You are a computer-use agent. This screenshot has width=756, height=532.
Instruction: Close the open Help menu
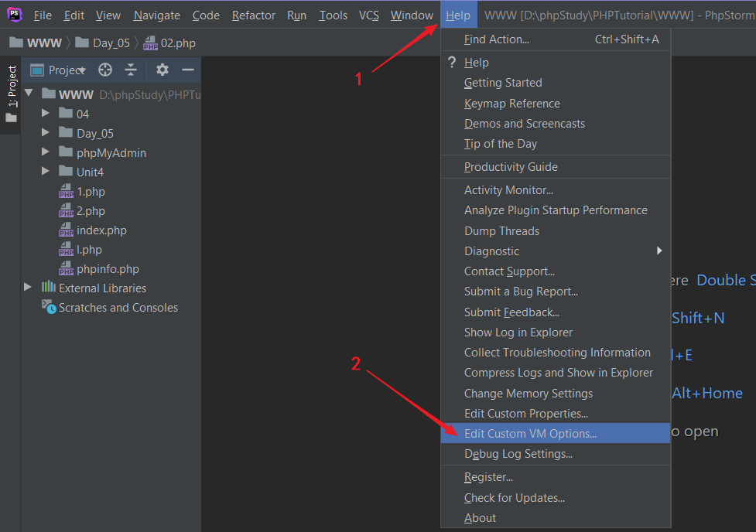pyautogui.click(x=458, y=15)
